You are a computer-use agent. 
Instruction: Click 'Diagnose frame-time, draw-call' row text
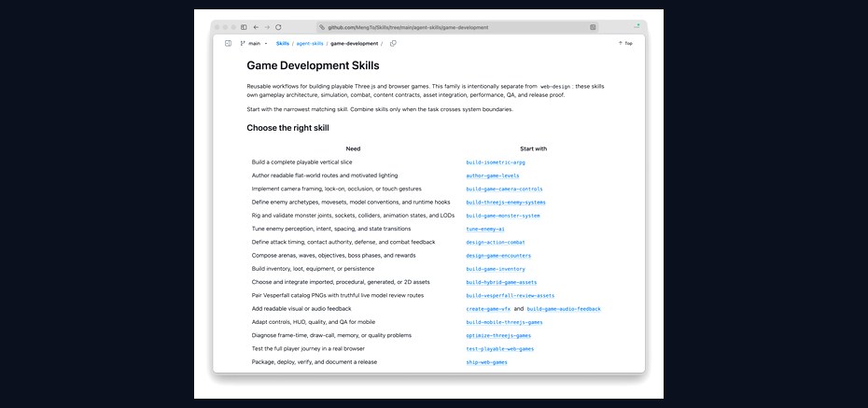click(x=331, y=335)
